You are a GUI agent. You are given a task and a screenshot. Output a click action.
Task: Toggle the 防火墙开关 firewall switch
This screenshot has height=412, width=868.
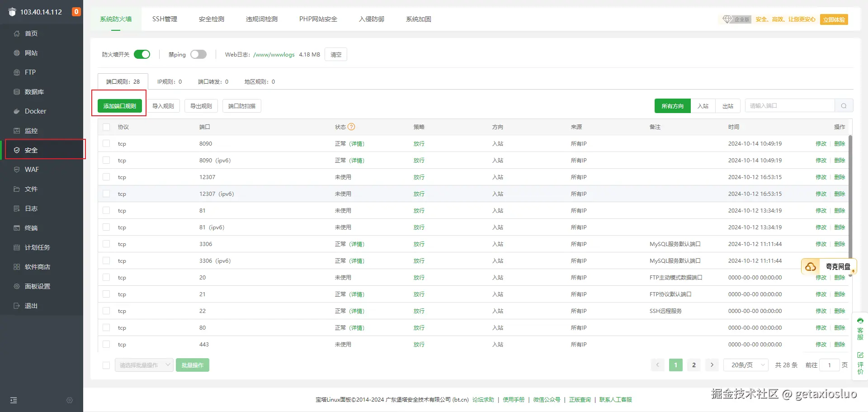(142, 54)
